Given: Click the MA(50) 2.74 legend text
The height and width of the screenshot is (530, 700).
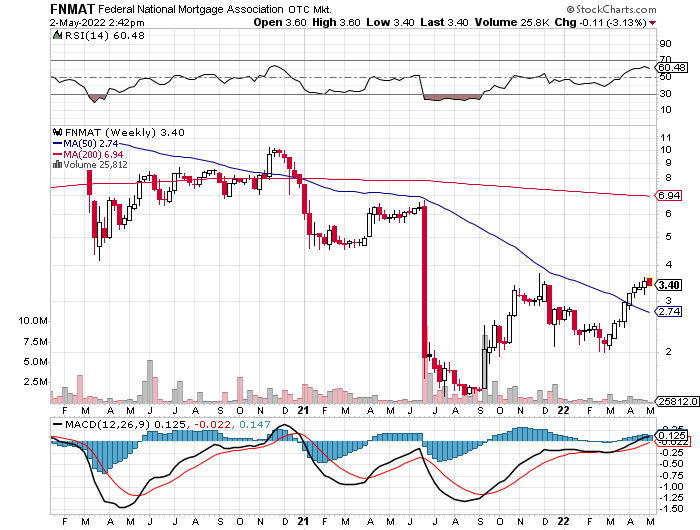Looking at the screenshot, I should coord(91,143).
